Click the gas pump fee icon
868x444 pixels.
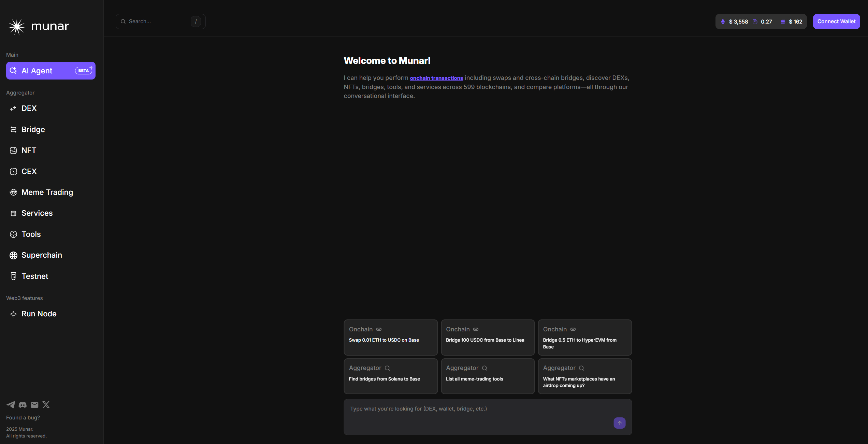tap(755, 22)
